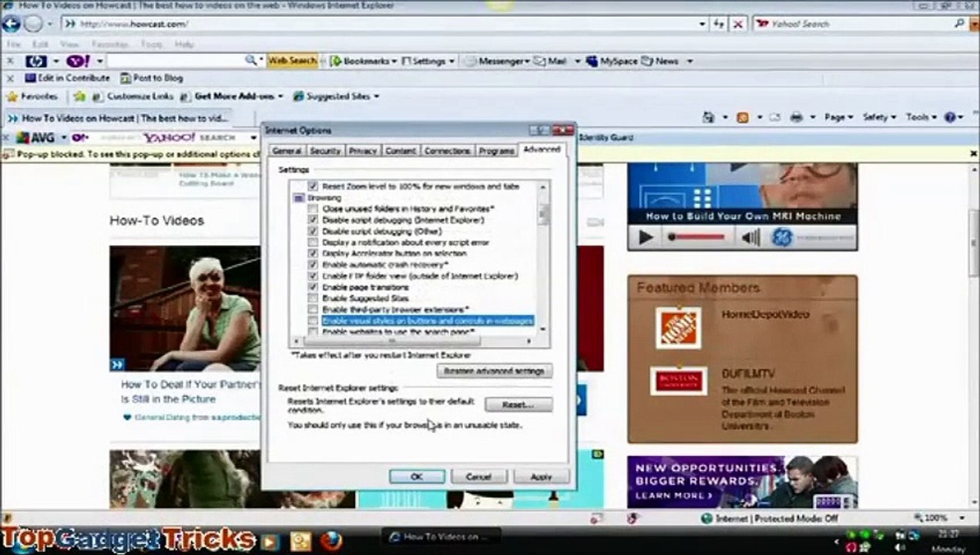The width and height of the screenshot is (980, 555).
Task: Click the HP logo toolbar icon
Action: click(x=35, y=61)
